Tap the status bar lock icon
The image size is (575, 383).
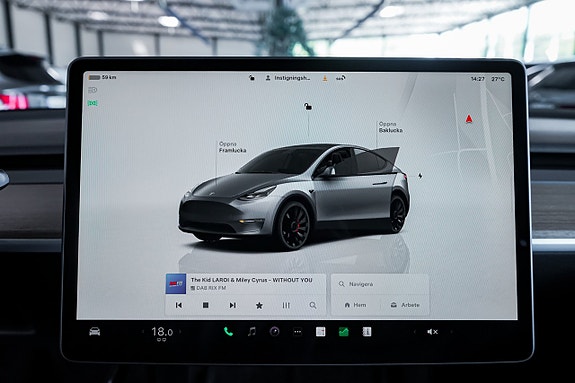pyautogui.click(x=252, y=78)
